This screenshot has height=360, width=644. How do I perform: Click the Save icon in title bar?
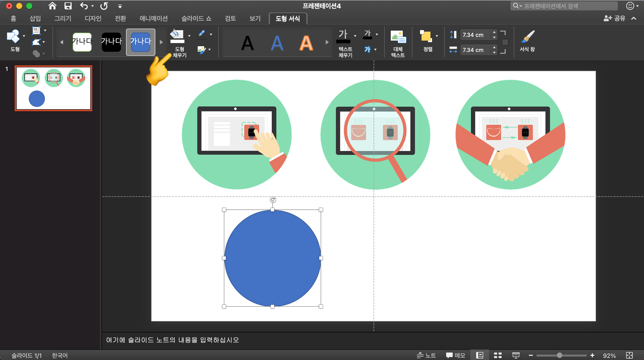pyautogui.click(x=68, y=6)
